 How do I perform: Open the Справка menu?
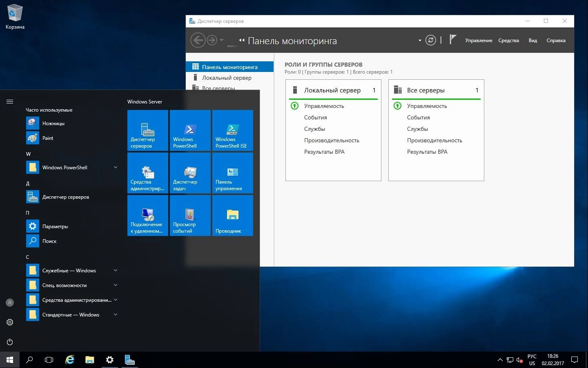[x=556, y=40]
